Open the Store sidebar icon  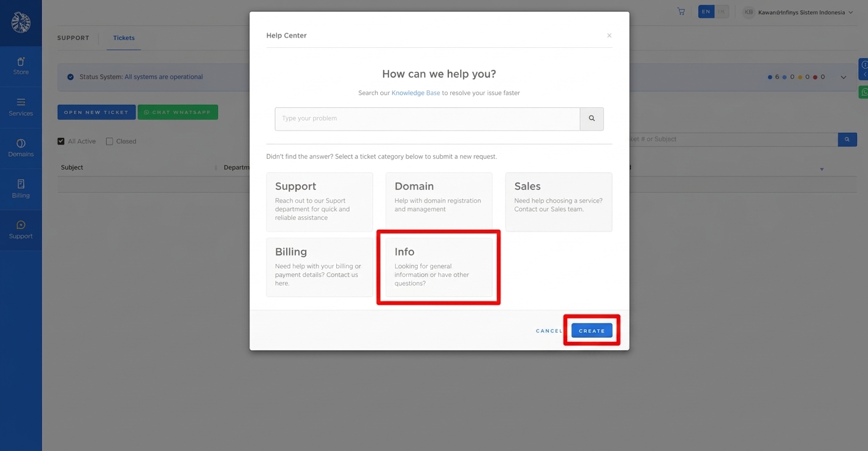tap(21, 66)
